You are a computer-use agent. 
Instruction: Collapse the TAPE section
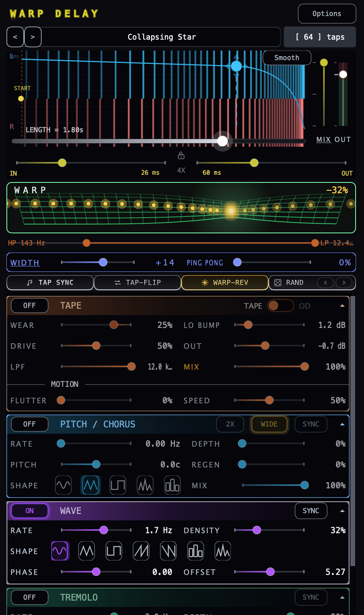point(342,305)
